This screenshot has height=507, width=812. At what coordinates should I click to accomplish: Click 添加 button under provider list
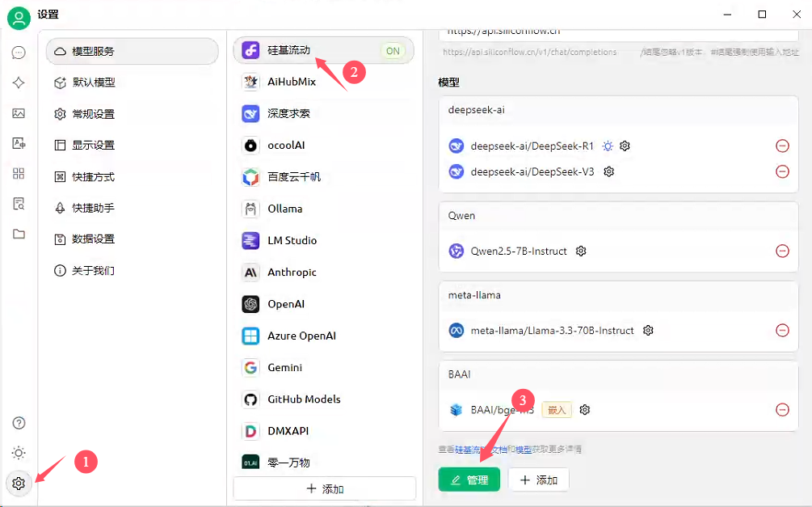(x=325, y=489)
